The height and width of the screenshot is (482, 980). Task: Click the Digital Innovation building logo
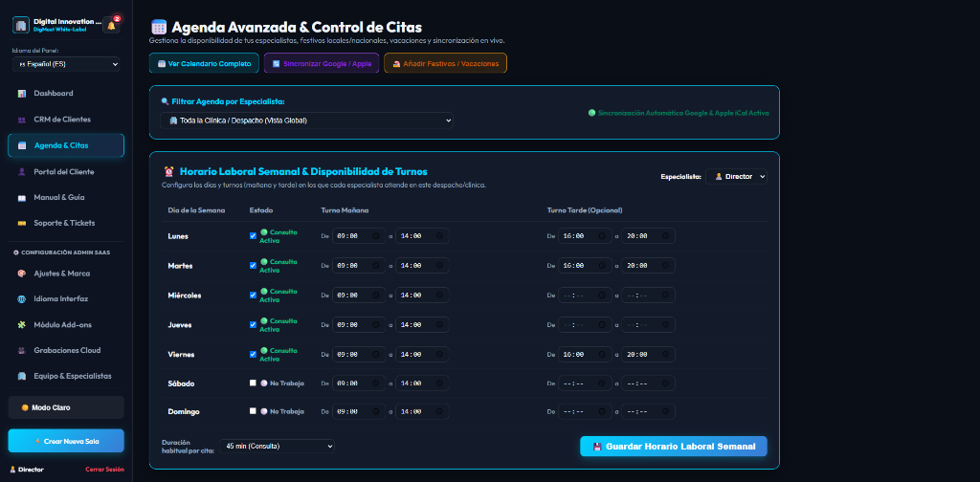[x=21, y=25]
